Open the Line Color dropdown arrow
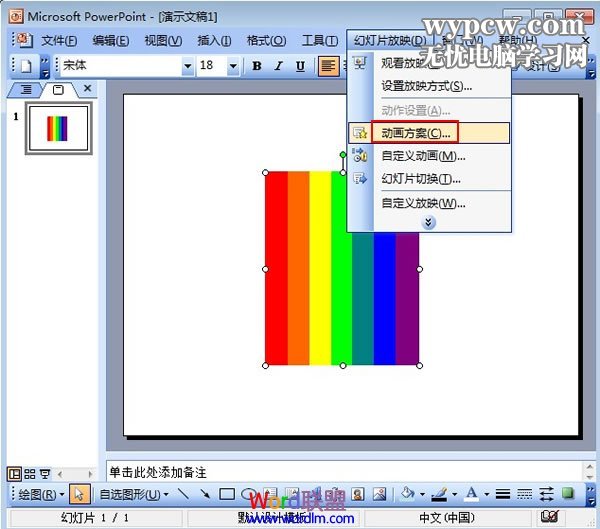 point(455,494)
